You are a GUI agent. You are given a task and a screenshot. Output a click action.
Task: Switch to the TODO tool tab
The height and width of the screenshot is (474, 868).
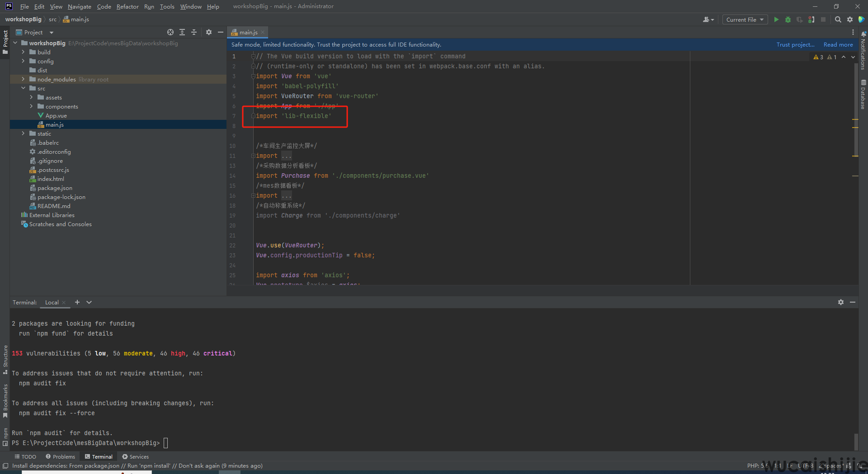coord(25,457)
